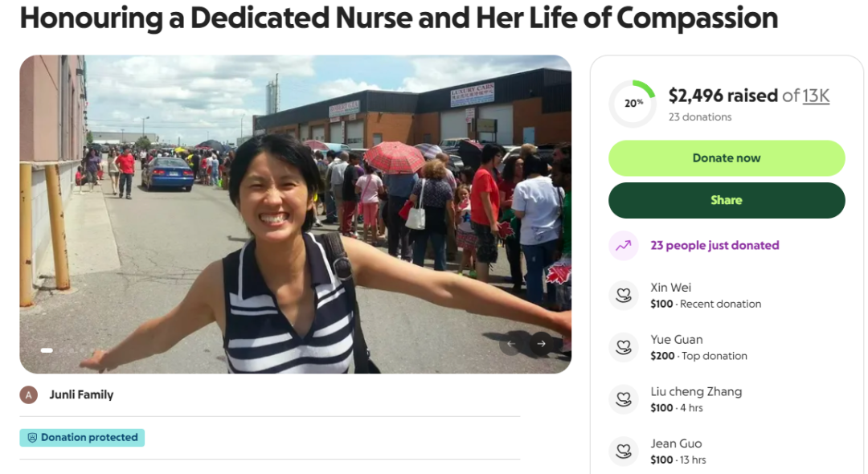Viewport: 868px width, 474px height.
Task: Open the Donation protected badge
Action: [82, 438]
